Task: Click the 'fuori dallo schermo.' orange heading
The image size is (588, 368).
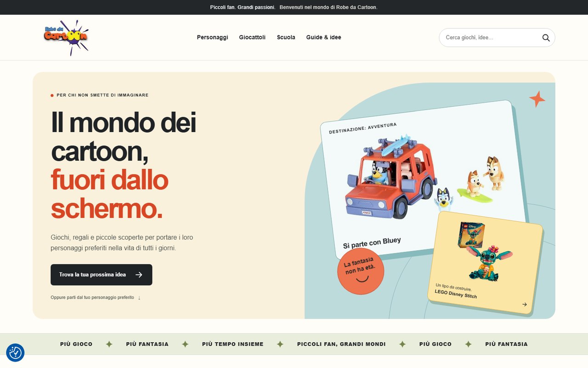Action: pyautogui.click(x=109, y=194)
